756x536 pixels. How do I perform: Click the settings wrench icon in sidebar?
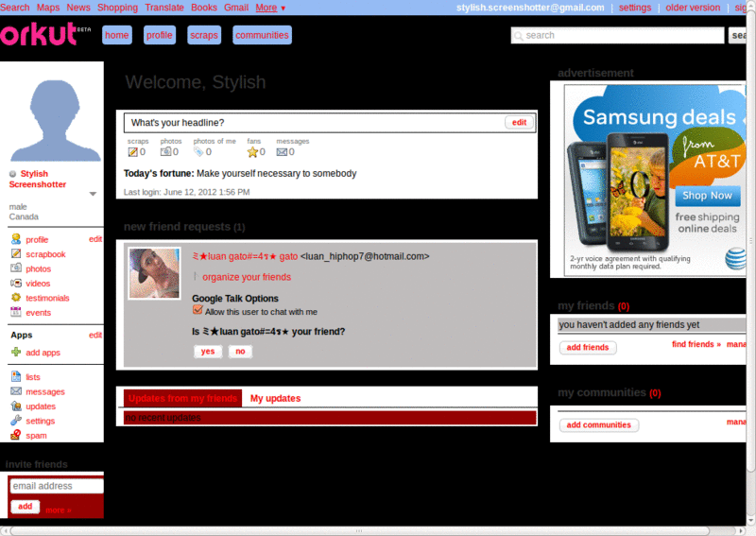point(16,421)
